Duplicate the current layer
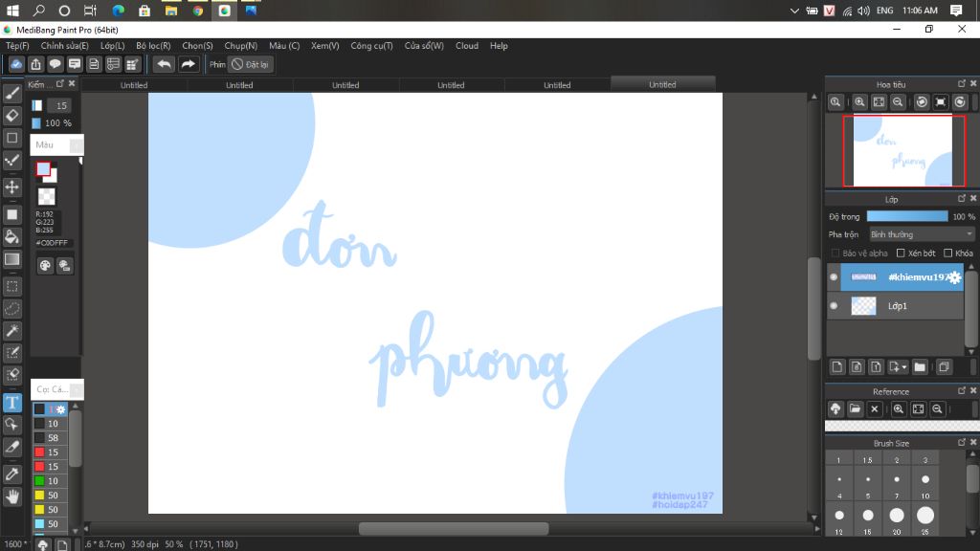The image size is (980, 551). tap(944, 367)
